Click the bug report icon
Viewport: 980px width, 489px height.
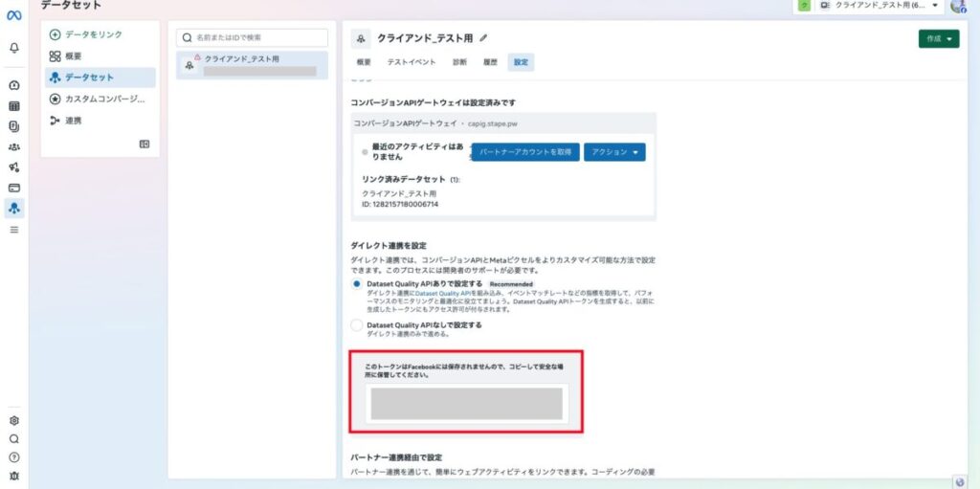pyautogui.click(x=14, y=476)
